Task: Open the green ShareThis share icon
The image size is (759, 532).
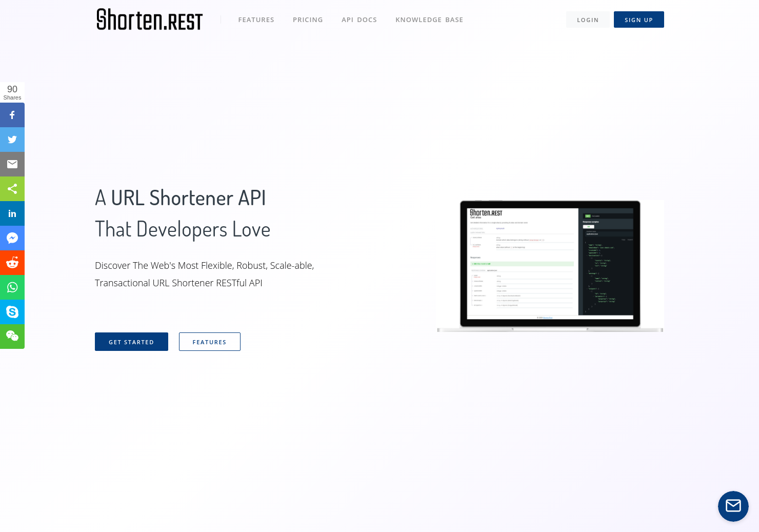Action: (x=12, y=189)
